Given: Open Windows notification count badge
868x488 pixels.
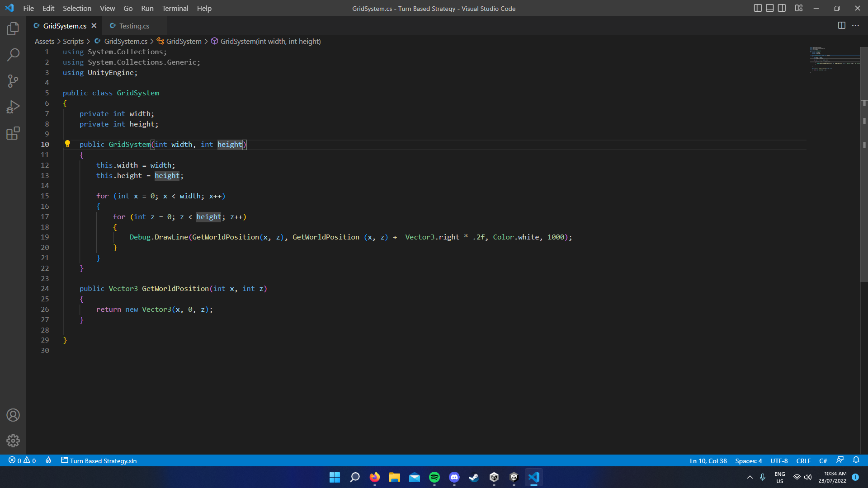Looking at the screenshot, I should point(855,477).
